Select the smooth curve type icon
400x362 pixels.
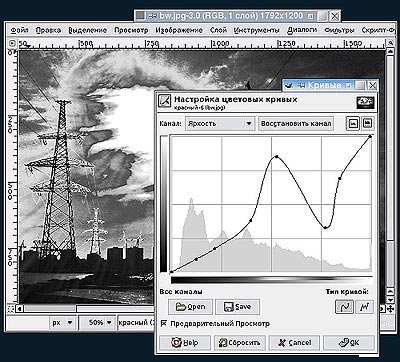pyautogui.click(x=344, y=307)
